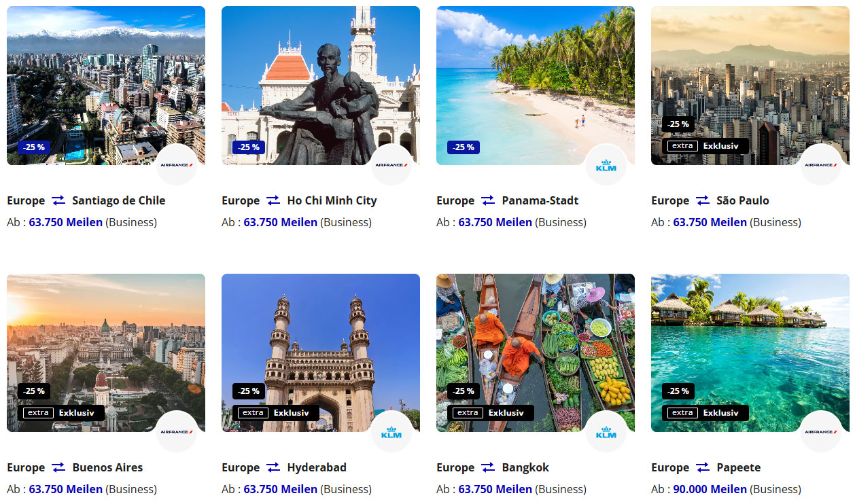
Task: Click the round-trip arrows icon beside Bangkok
Action: point(488,467)
